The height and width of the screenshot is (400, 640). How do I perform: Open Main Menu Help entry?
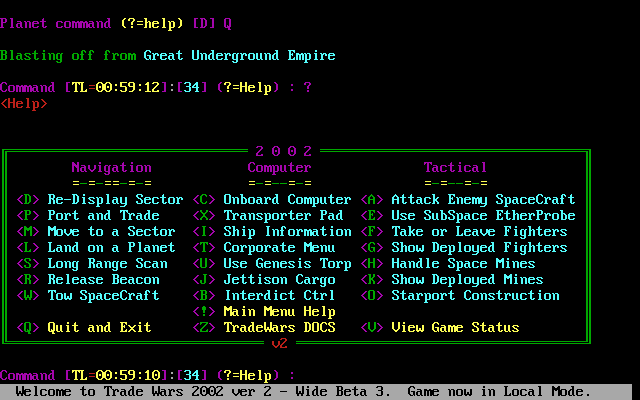coord(264,311)
